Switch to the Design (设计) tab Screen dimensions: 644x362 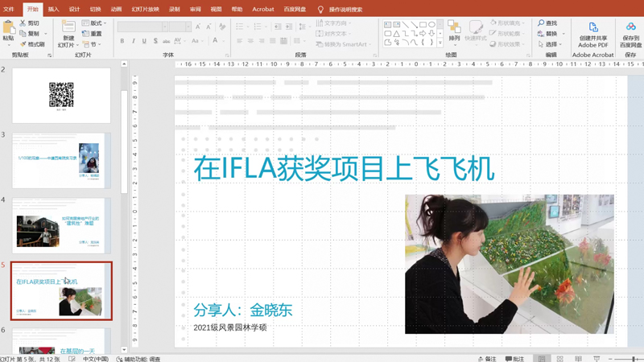(74, 9)
